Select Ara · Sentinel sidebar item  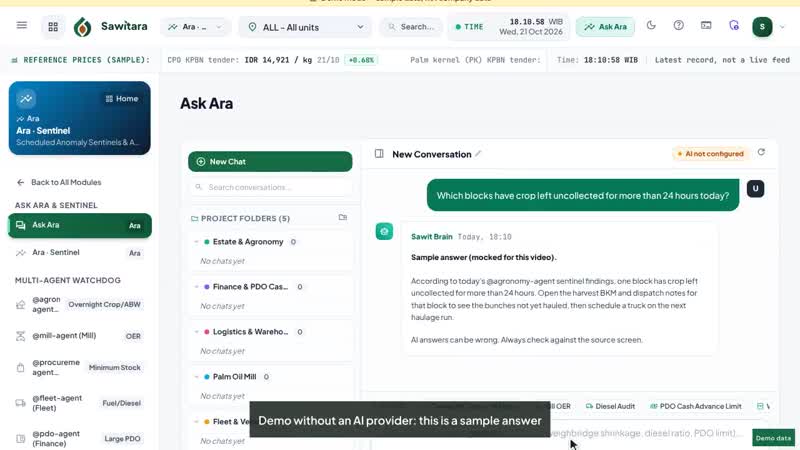80,253
